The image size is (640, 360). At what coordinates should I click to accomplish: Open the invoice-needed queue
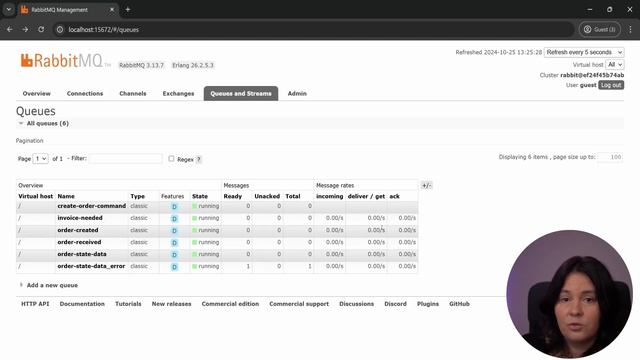pos(80,218)
